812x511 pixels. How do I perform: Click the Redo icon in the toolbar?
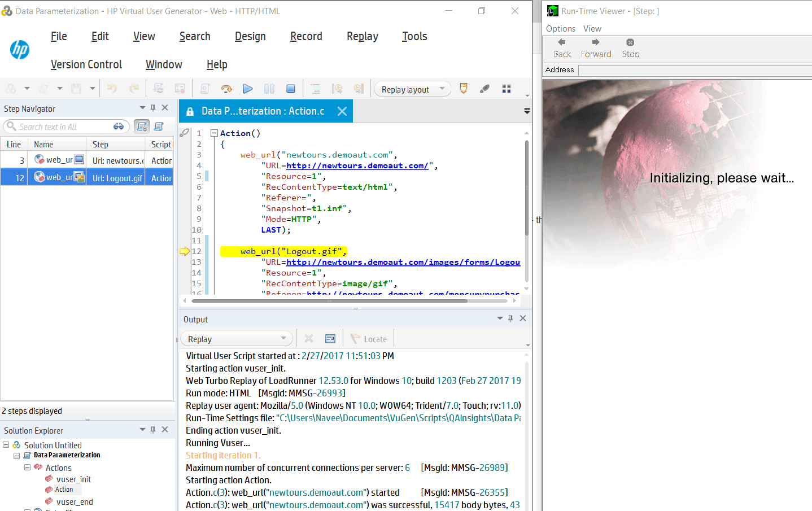[x=133, y=89]
